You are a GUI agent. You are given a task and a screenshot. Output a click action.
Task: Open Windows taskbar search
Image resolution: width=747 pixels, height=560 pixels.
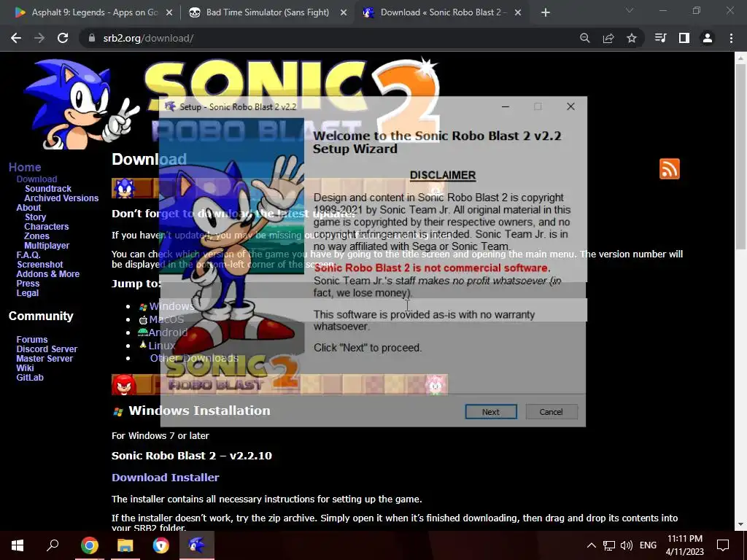[53, 545]
